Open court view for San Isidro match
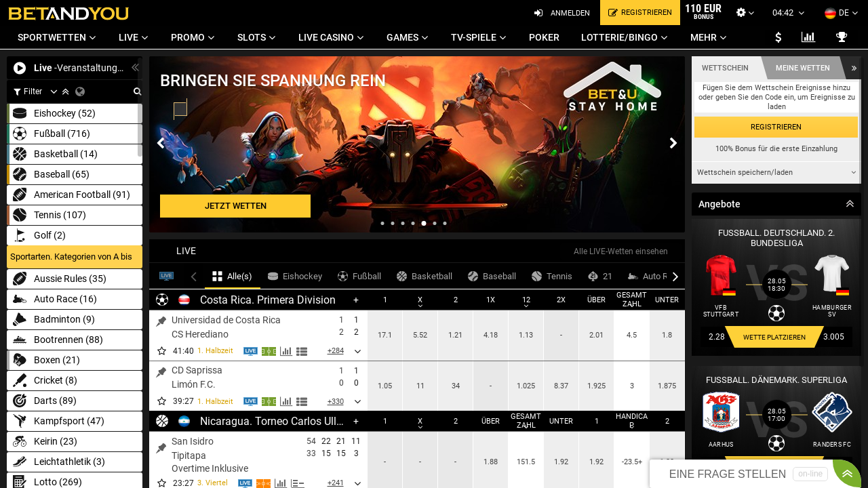 tap(263, 483)
